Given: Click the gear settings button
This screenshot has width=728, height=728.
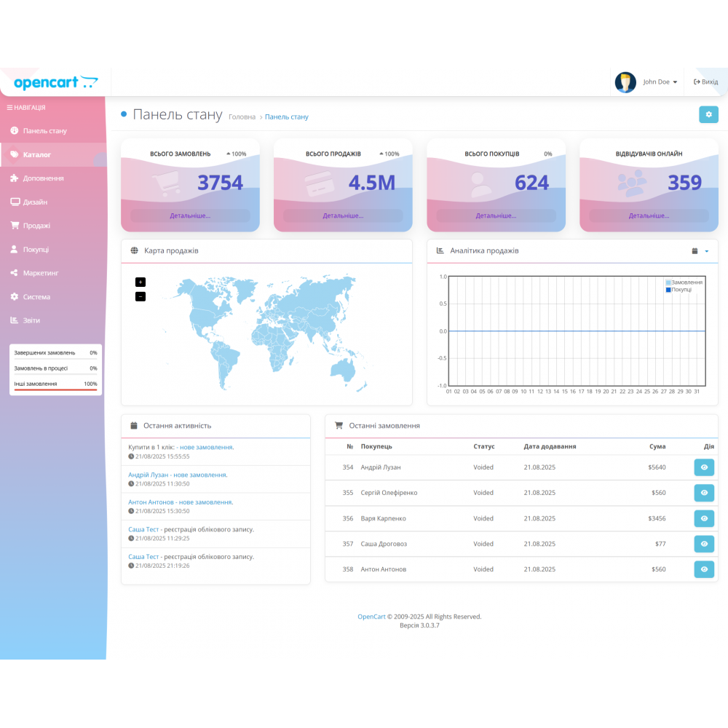Looking at the screenshot, I should tap(708, 114).
